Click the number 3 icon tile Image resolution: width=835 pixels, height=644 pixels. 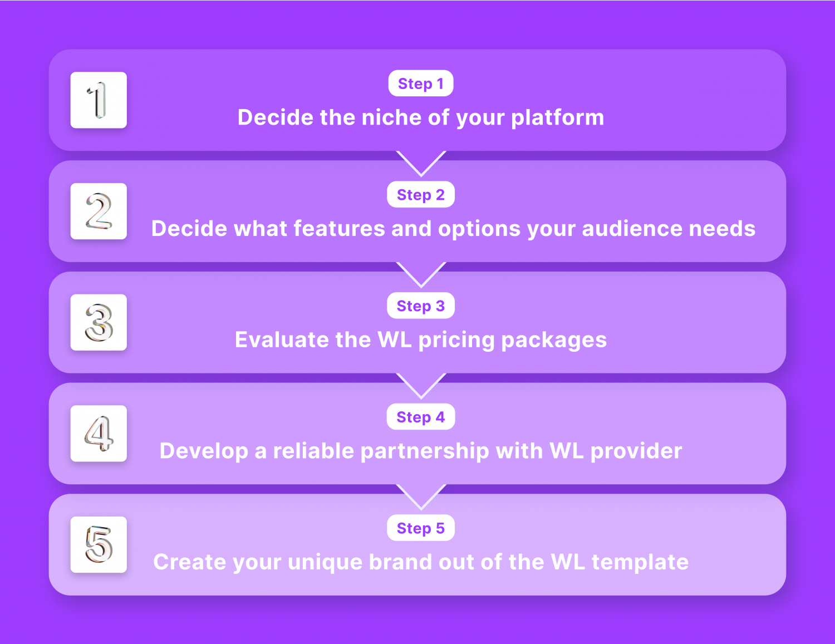coord(99,322)
